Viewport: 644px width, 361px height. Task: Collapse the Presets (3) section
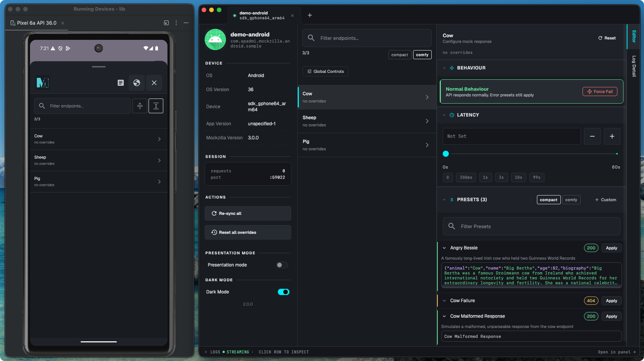pyautogui.click(x=444, y=200)
